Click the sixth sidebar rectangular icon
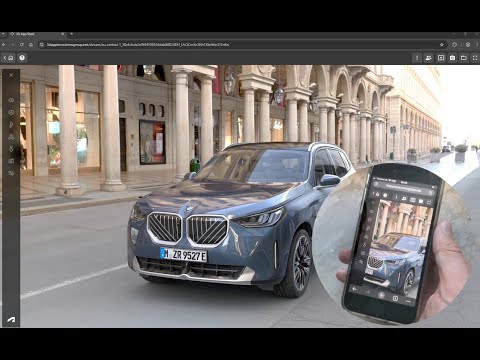480x360 pixels. 11,161
